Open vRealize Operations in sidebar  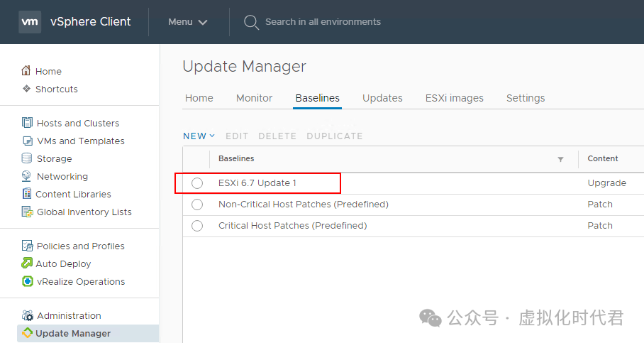point(81,281)
